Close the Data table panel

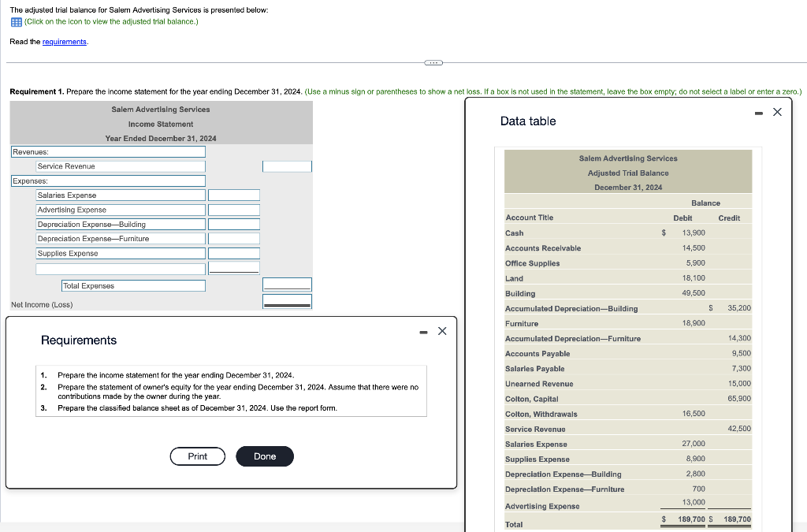[x=776, y=112]
